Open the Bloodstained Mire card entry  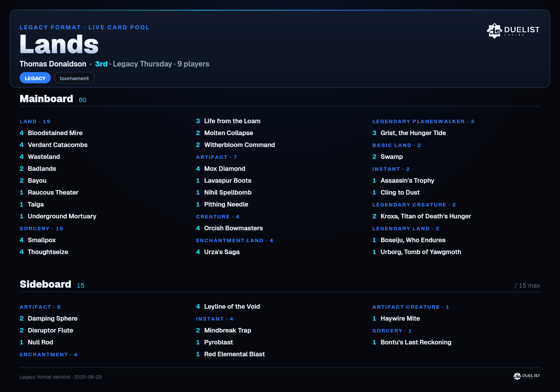[x=51, y=133]
